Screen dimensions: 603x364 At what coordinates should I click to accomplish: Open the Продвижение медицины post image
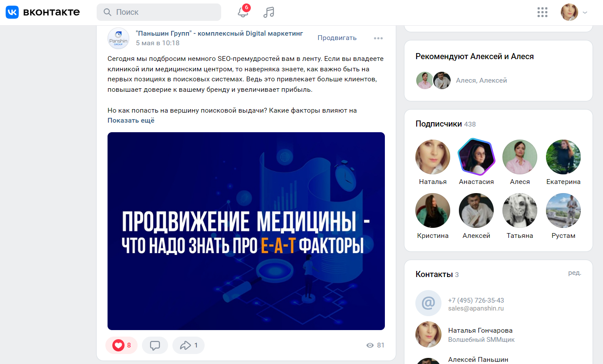[246, 231]
